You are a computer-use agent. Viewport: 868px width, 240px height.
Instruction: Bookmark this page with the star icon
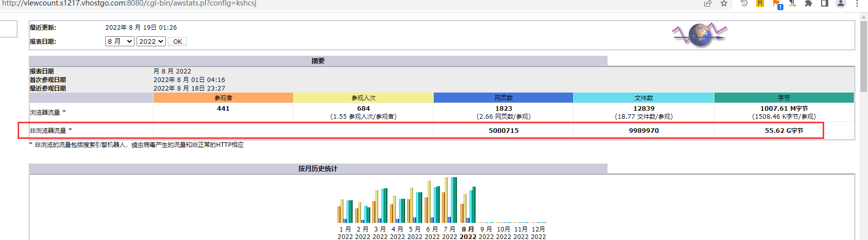click(724, 4)
